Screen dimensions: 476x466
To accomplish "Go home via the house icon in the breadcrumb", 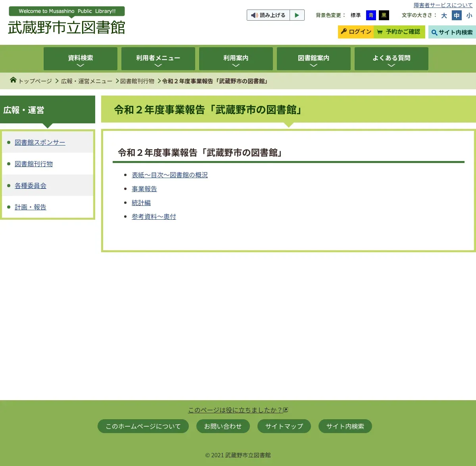I will [x=13, y=80].
